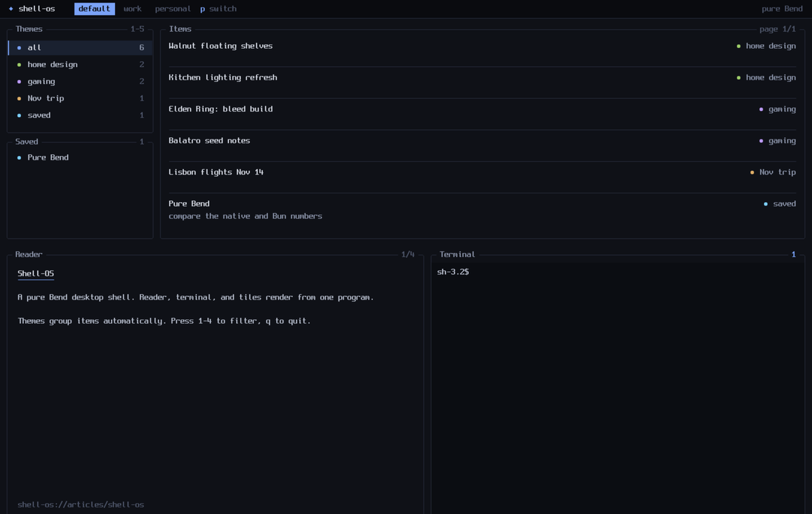Click the count 6 beside the all theme
The height and width of the screenshot is (514, 812).
141,47
